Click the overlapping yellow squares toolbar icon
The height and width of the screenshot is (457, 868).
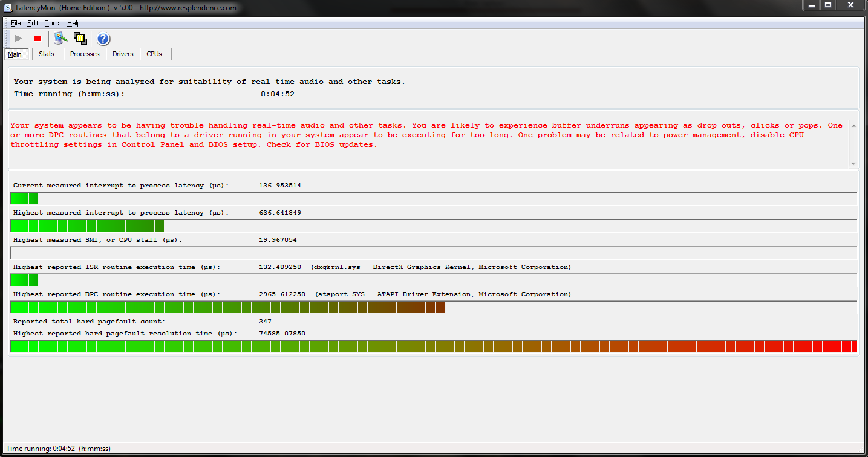[x=80, y=39]
